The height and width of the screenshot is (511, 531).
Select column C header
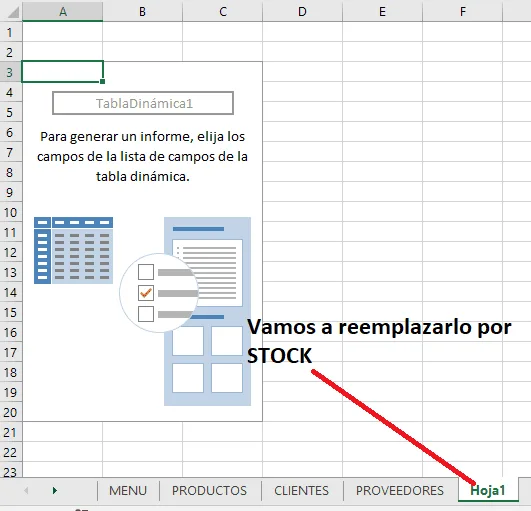(222, 11)
